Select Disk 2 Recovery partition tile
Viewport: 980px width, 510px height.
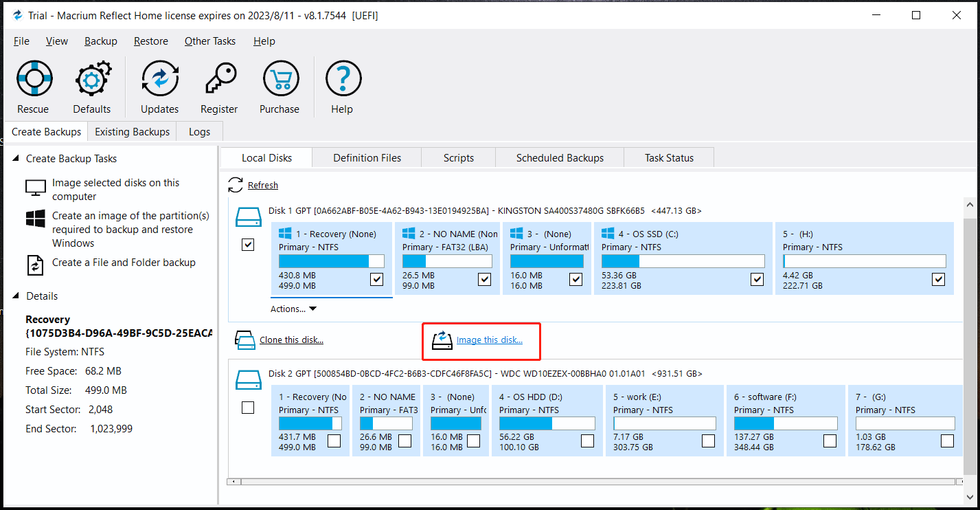point(310,421)
